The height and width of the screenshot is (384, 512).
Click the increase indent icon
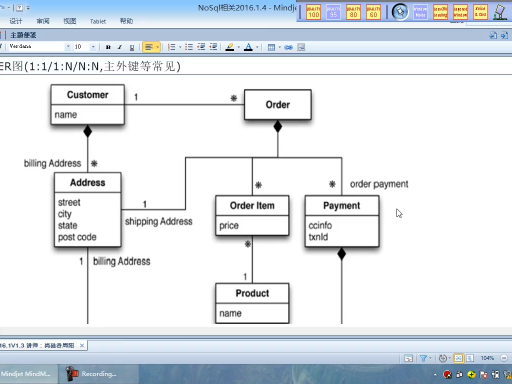tap(213, 47)
